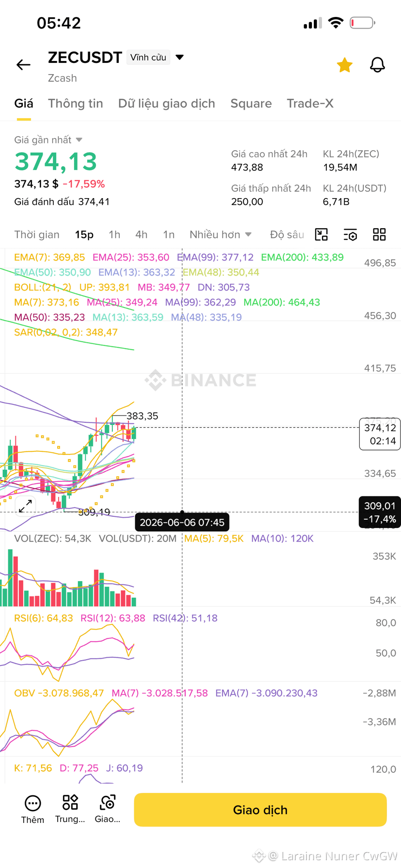Tap the 383,35 high price marker
Viewport: 401px width, 868px height.
coord(142,416)
